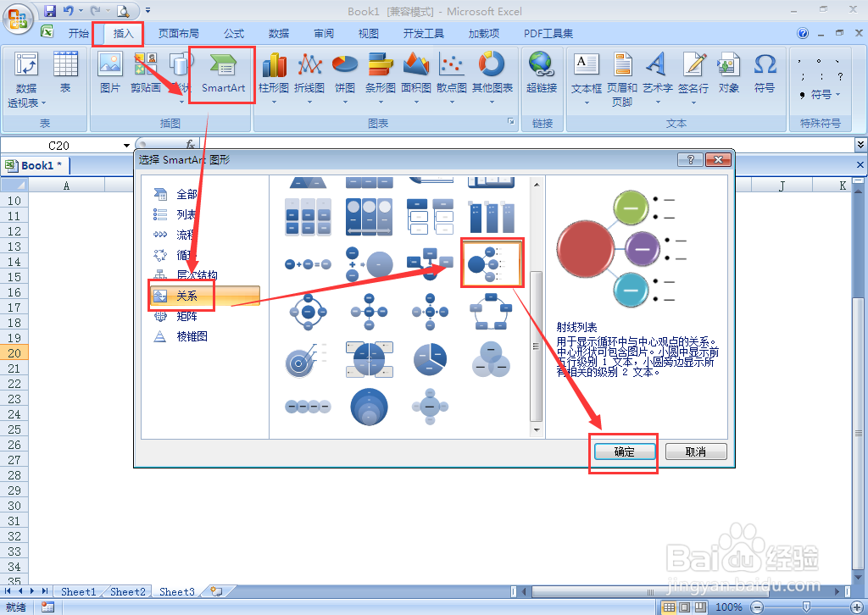
Task: Switch to Sheet2 worksheet tab
Action: click(x=127, y=592)
